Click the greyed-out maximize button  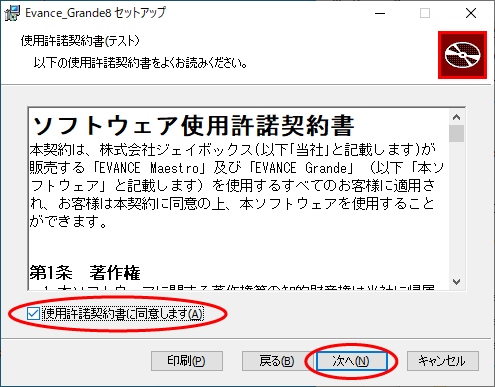[x=425, y=13]
